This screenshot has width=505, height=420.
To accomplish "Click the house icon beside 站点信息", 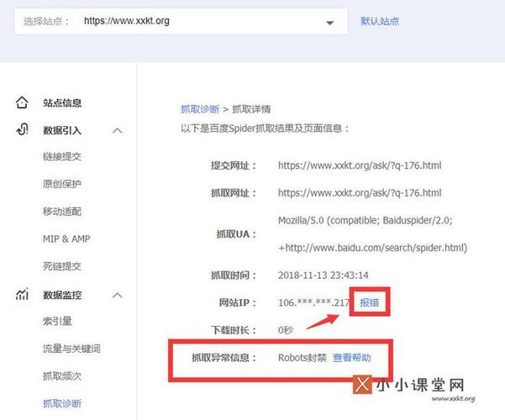I will coord(22,102).
